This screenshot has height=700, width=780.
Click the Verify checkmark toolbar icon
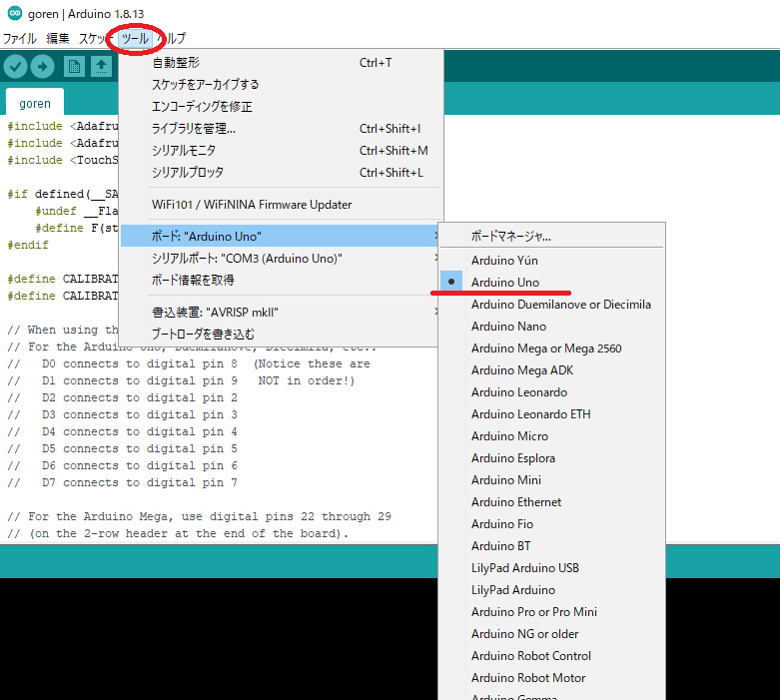pyautogui.click(x=15, y=67)
